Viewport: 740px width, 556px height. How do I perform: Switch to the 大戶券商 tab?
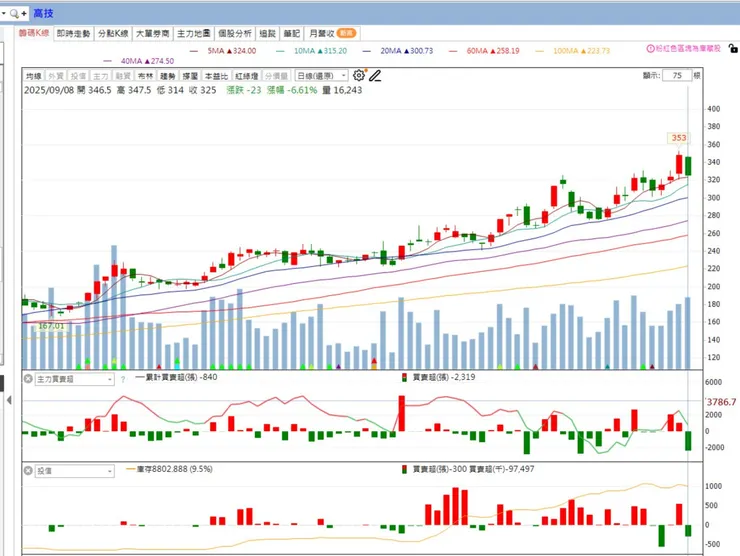click(152, 34)
